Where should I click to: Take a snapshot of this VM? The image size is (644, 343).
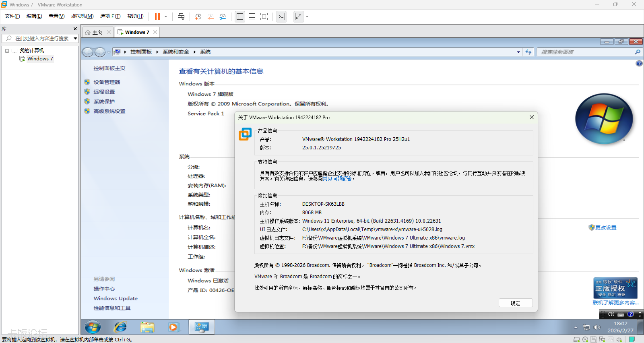tap(198, 17)
